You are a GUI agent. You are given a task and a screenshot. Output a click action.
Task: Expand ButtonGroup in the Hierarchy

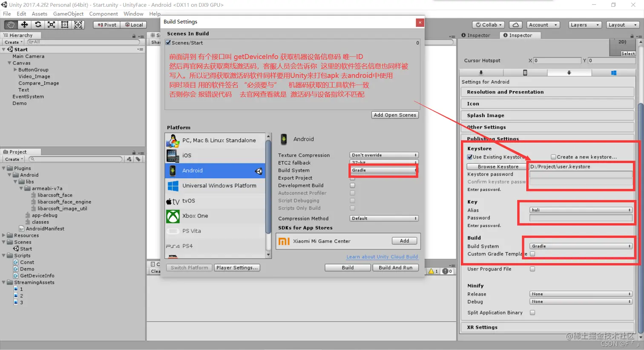[x=15, y=69]
